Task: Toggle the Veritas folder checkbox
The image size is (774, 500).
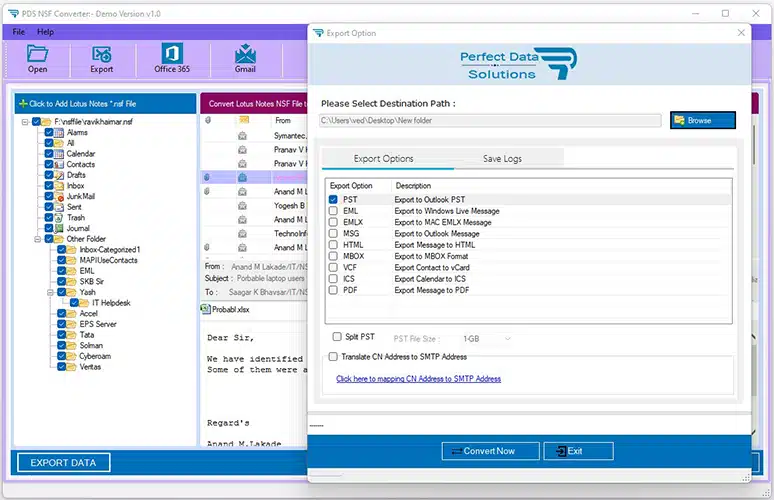Action: click(x=62, y=367)
